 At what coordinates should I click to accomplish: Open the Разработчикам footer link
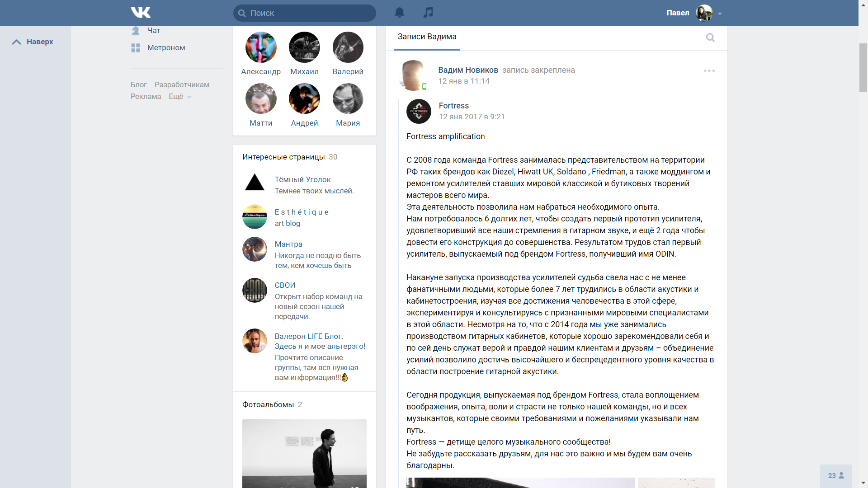coord(182,84)
